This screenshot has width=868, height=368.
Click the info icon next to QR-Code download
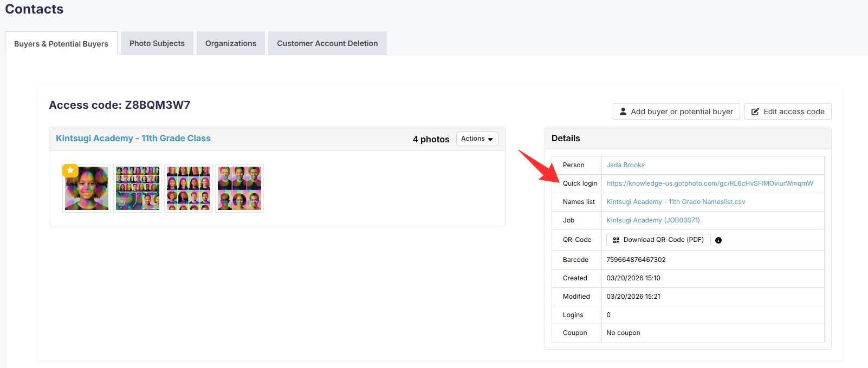(x=718, y=240)
